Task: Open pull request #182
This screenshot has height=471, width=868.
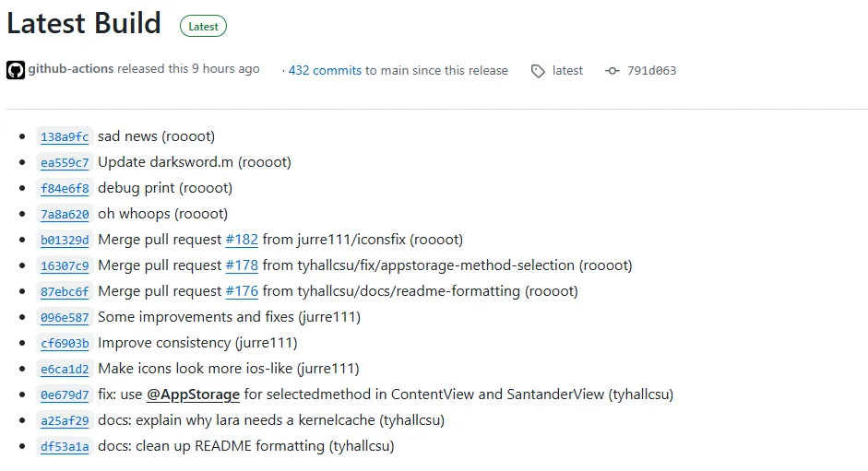Action: pos(242,240)
